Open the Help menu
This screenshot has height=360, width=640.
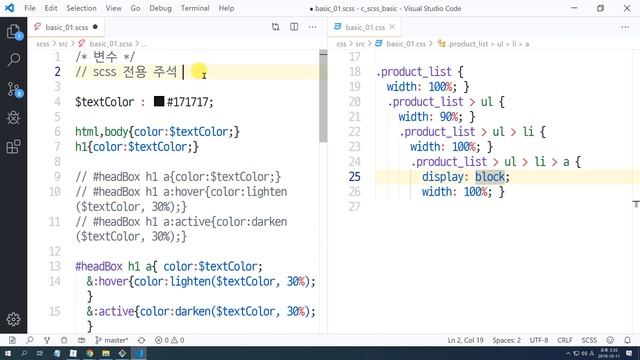click(226, 8)
